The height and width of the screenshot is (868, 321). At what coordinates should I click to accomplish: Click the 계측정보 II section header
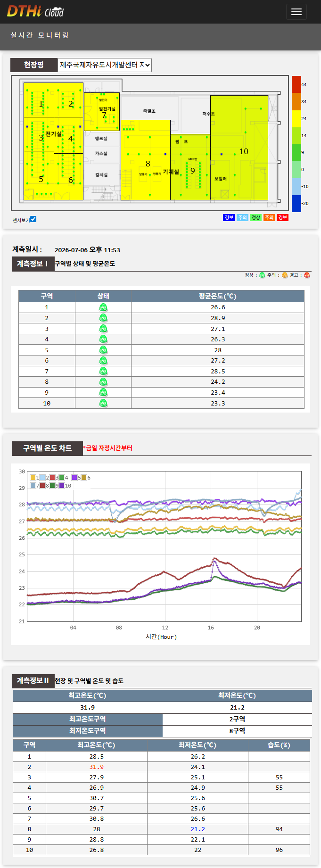coord(33,680)
